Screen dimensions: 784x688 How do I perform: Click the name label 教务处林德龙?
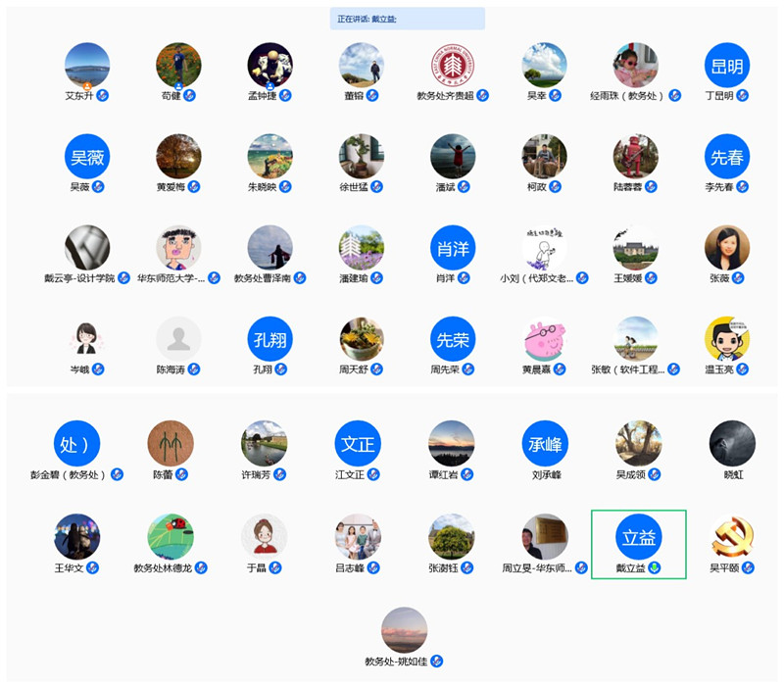(x=163, y=567)
